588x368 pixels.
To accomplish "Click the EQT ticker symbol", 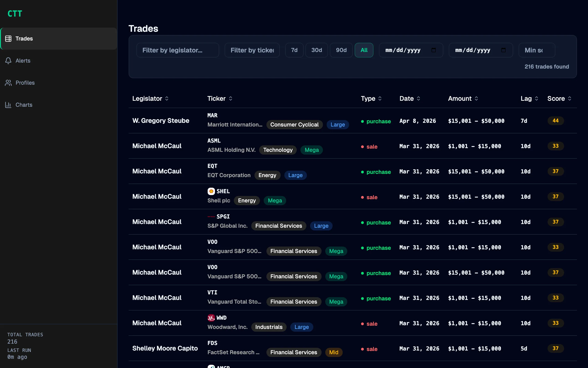I will 212,166.
